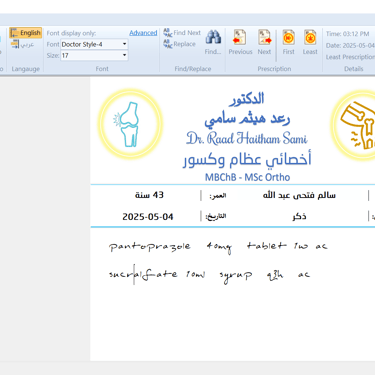Click the Date: 2025-05-04 detail in ribbon
This screenshot has width=375, height=375.
pos(350,45)
